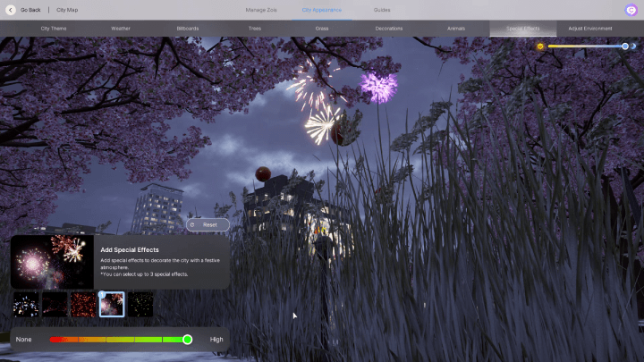
Task: Open the profile icon in top-right corner
Action: 631,9
